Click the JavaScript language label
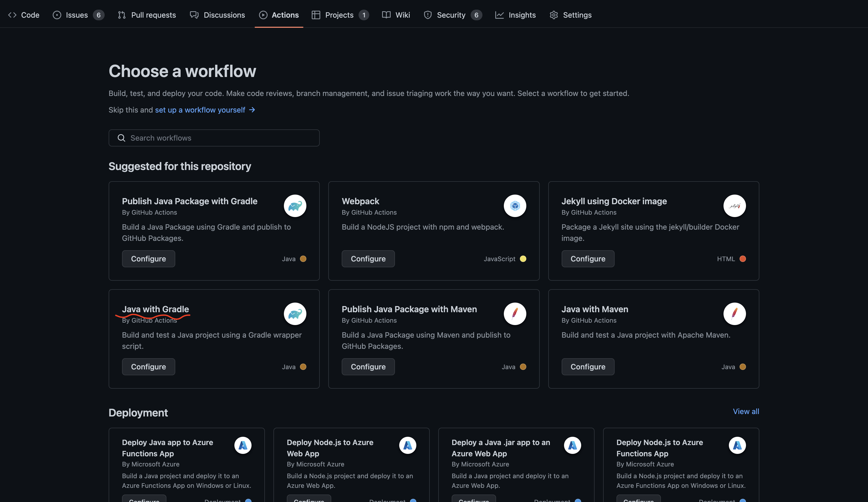 pyautogui.click(x=500, y=259)
